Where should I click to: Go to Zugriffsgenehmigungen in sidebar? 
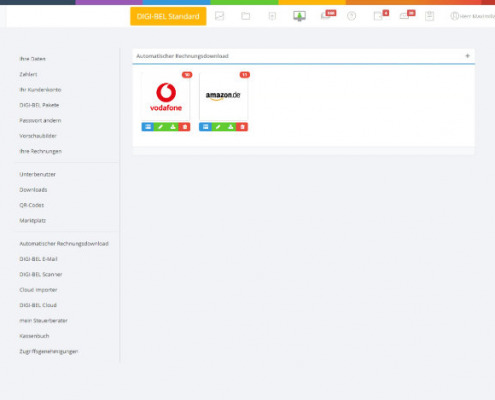coord(49,351)
